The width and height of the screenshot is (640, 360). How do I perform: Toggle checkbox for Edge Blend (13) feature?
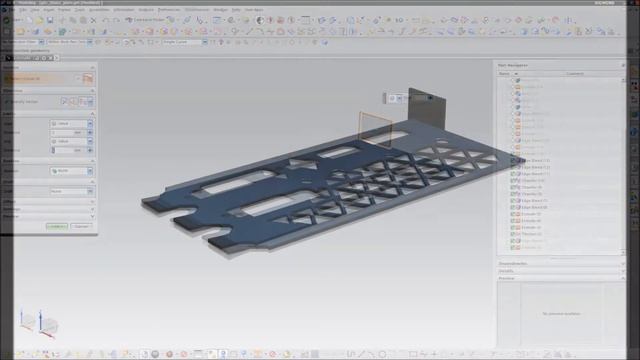(x=513, y=160)
